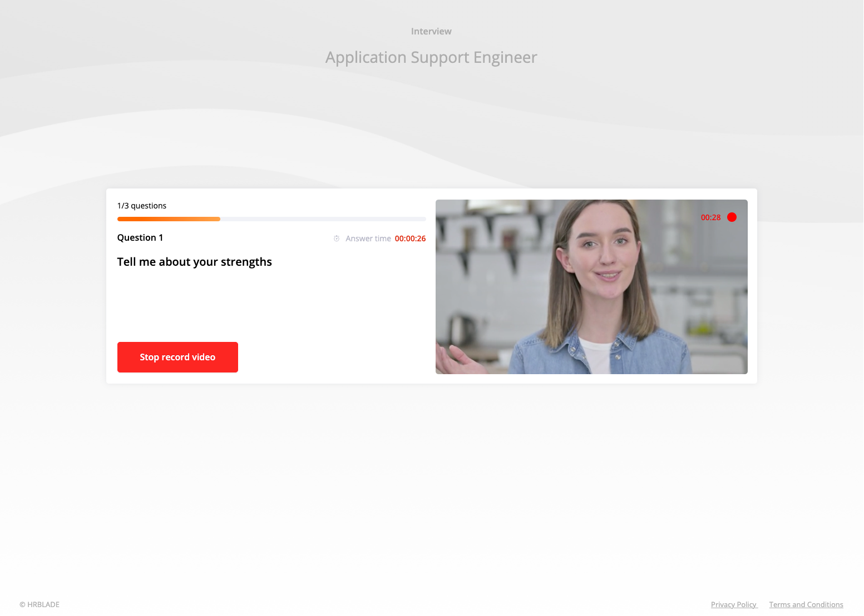Screen dimensions: 864x616
Task: Open the Privacy Policy link
Action: pyautogui.click(x=734, y=604)
